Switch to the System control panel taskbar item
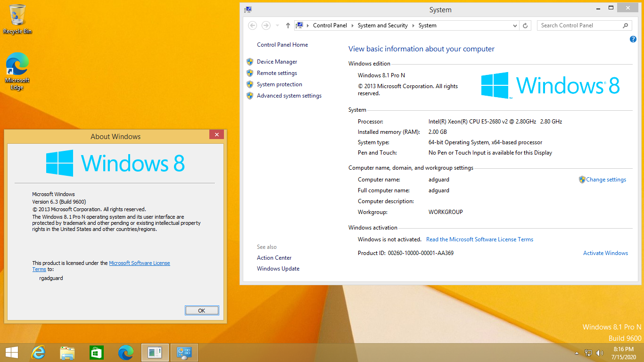644x362 pixels. 184,353
